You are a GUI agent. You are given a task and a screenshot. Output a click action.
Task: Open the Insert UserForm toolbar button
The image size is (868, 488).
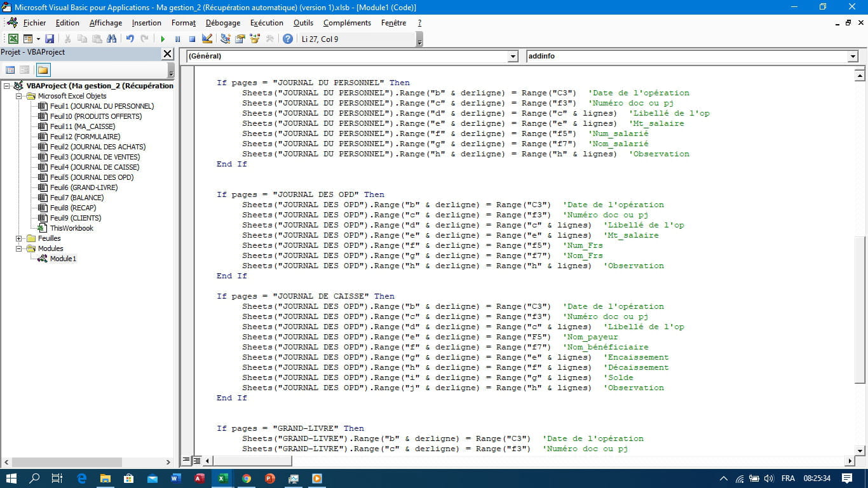(28, 39)
